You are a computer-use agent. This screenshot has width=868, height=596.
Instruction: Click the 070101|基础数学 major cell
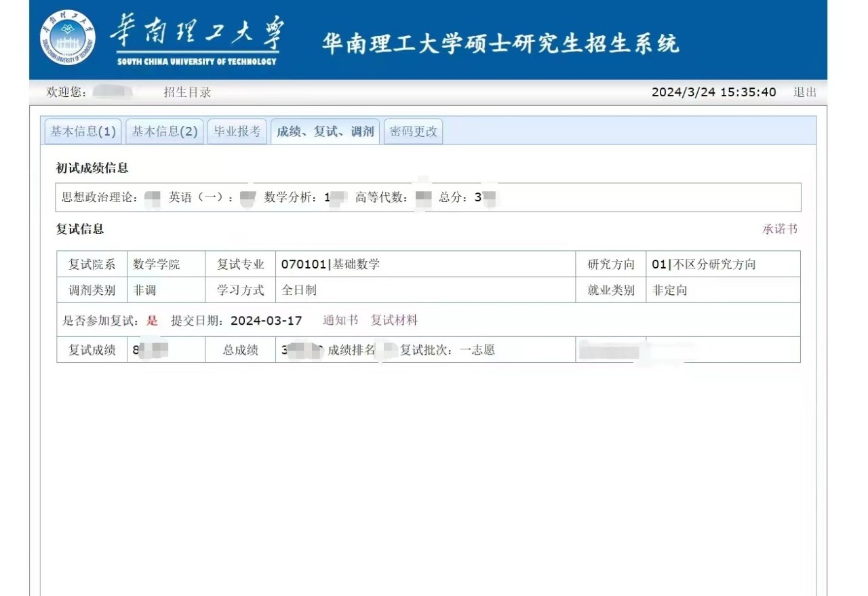point(330,264)
